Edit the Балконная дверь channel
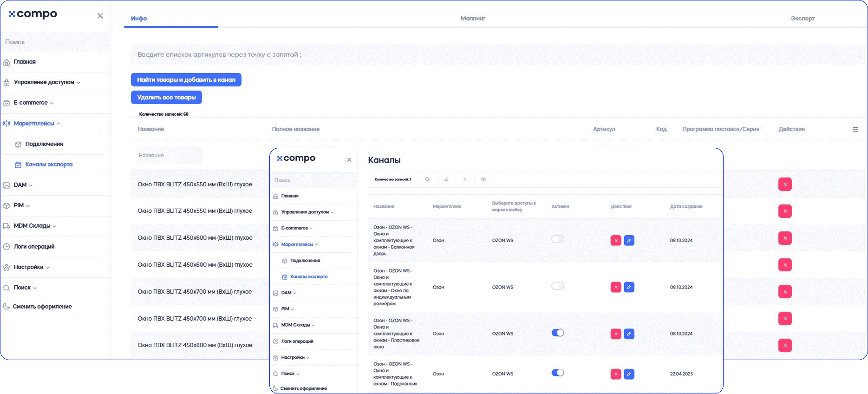 [x=629, y=241]
